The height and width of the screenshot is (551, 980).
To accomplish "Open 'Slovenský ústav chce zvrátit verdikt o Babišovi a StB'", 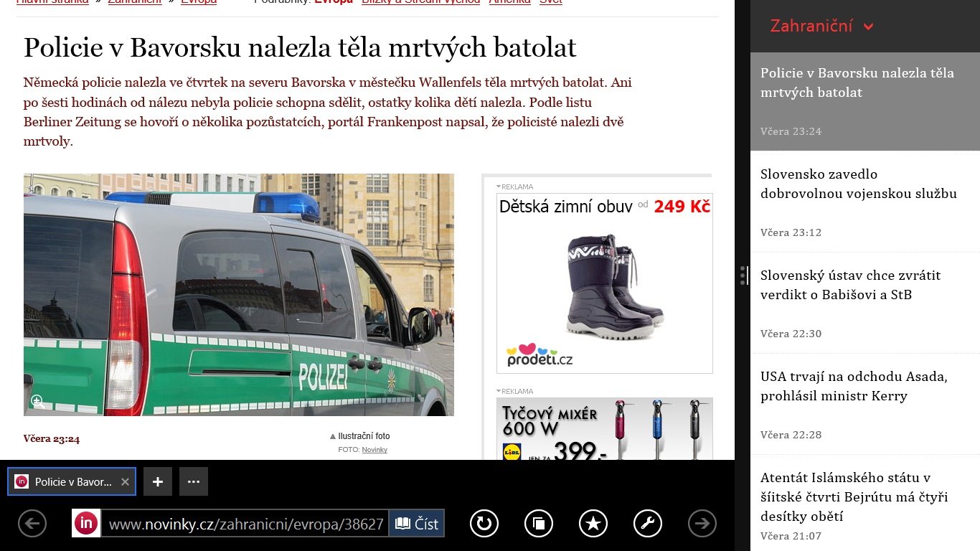I will pyautogui.click(x=865, y=303).
